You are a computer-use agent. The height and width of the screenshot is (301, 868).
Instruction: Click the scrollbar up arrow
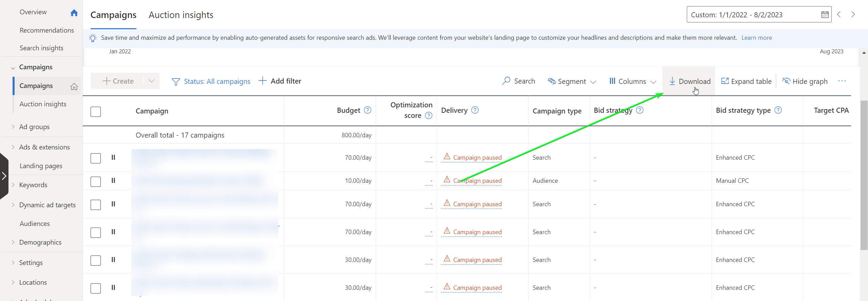click(864, 53)
